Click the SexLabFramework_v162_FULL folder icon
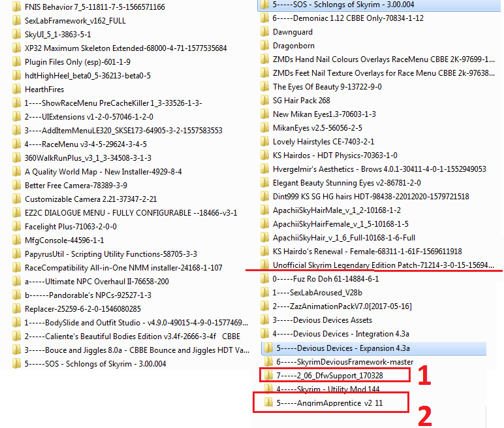 pos(17,21)
